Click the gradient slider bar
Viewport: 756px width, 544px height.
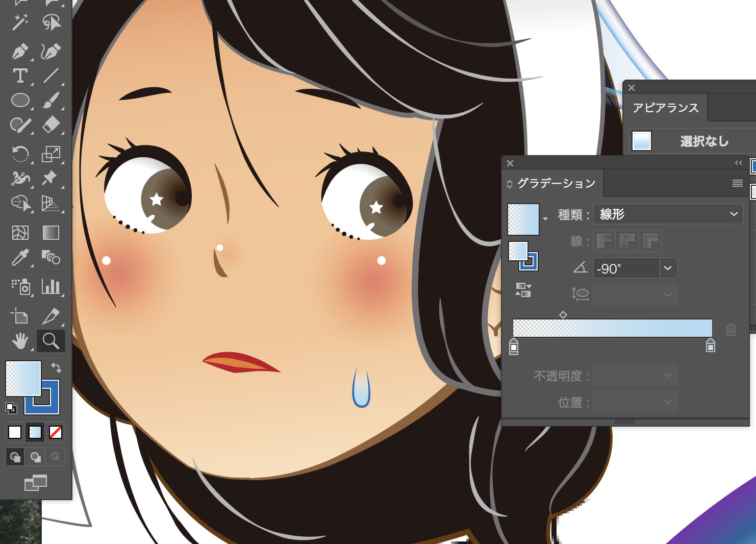[612, 328]
